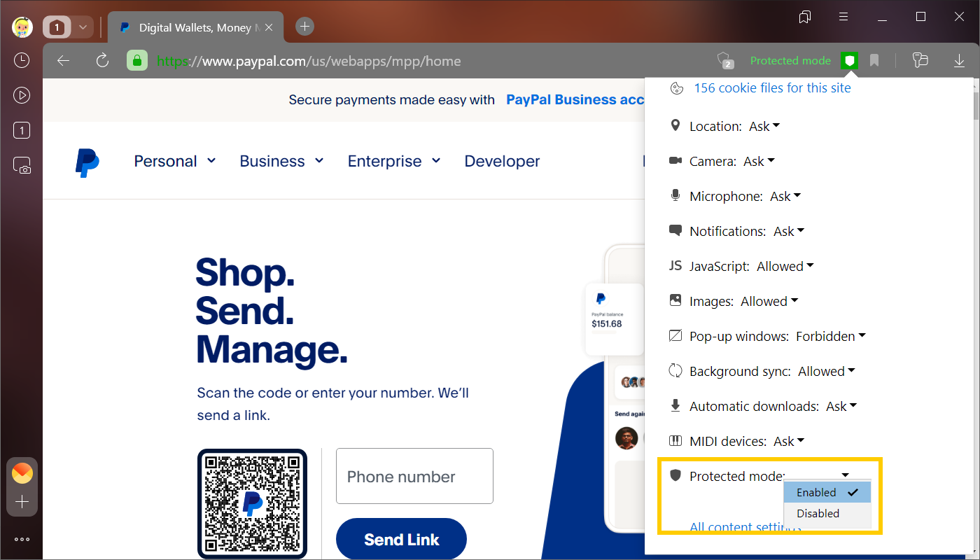Open the 156 cookie files link
The image size is (980, 560).
(x=772, y=88)
